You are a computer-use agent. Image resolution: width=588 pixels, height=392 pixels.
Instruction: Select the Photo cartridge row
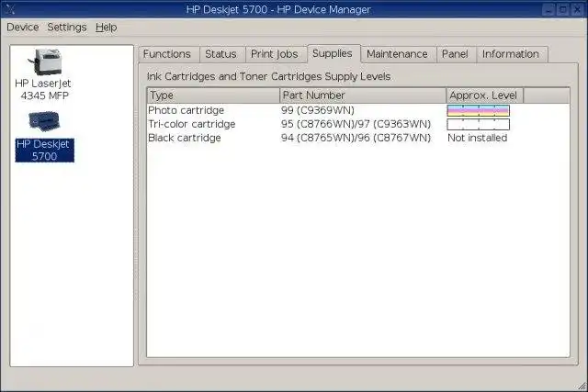(x=358, y=110)
